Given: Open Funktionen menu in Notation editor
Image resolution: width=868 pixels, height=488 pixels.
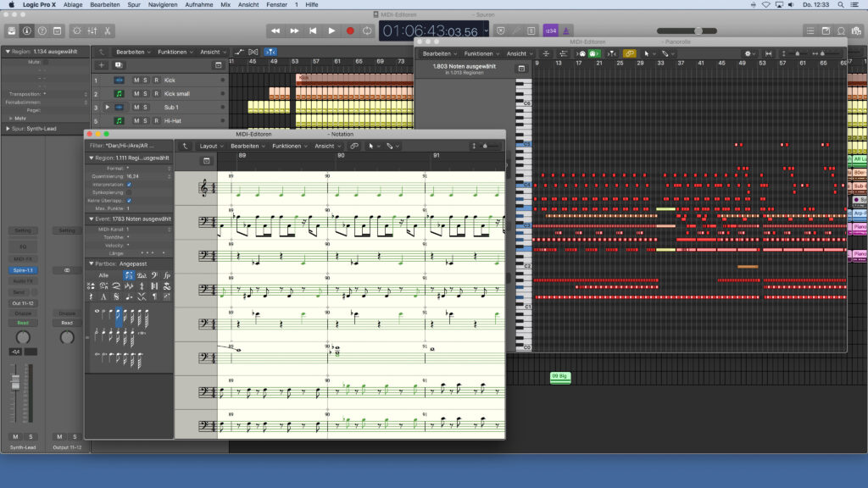Looking at the screenshot, I should (x=289, y=146).
